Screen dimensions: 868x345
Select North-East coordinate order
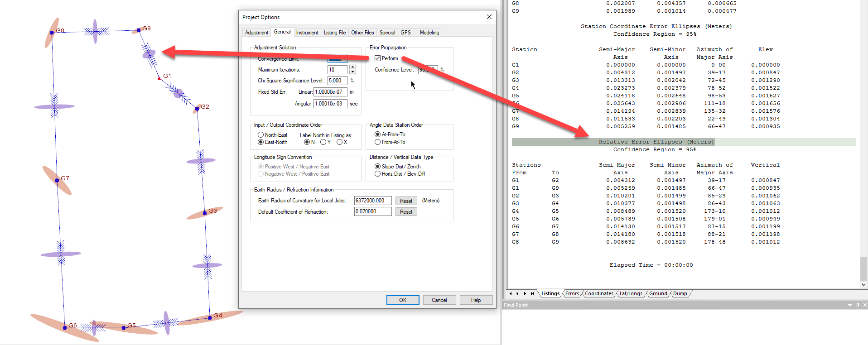point(261,135)
